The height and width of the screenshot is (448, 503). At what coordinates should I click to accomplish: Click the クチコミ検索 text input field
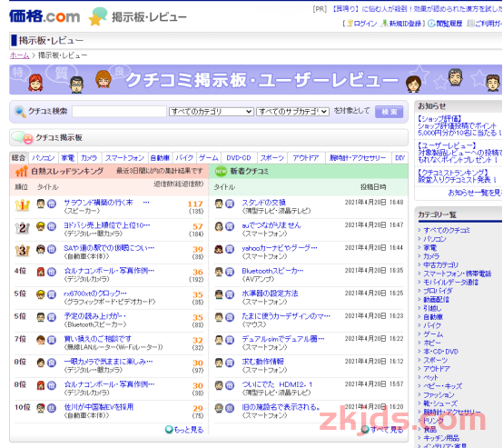click(x=119, y=112)
